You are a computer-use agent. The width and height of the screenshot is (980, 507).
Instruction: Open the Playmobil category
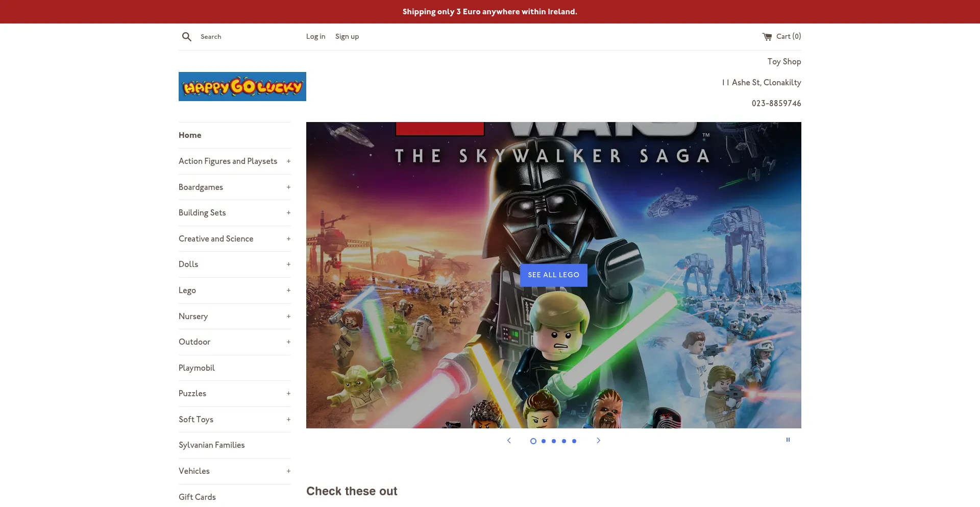click(x=197, y=368)
